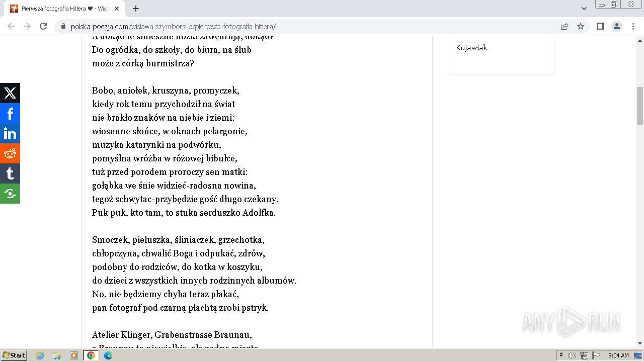Share the page on Tumblr
Image resolution: width=644 pixels, height=362 pixels.
10,173
